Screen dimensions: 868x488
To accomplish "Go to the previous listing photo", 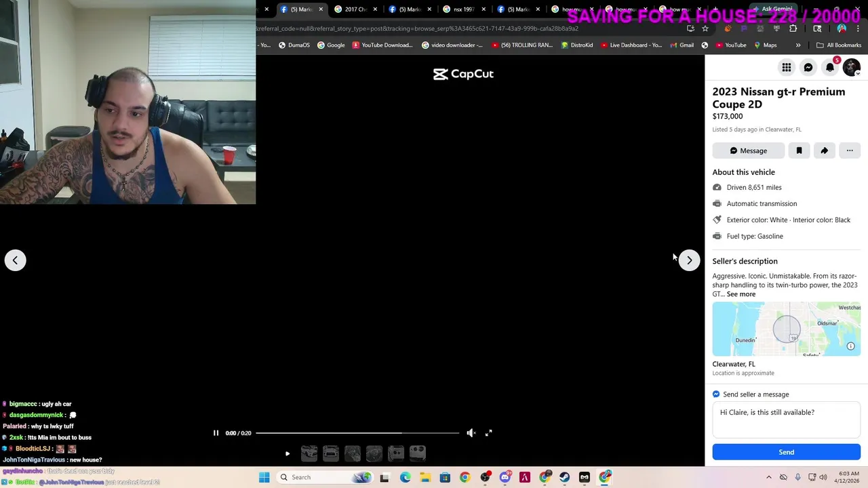I will point(15,260).
